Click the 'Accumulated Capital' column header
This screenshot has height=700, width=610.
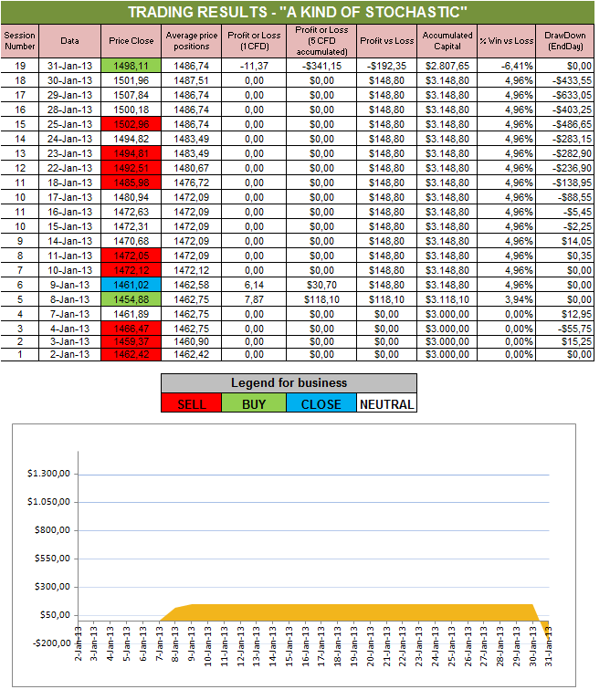tap(447, 41)
